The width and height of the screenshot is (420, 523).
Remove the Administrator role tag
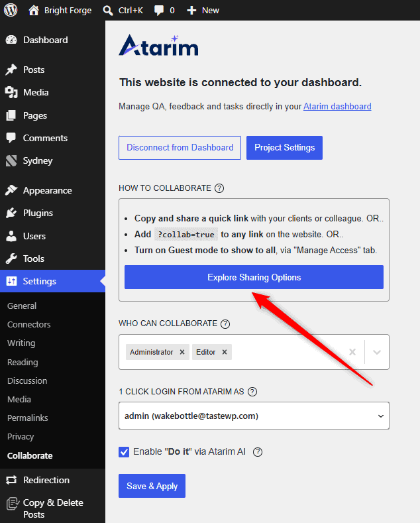coord(182,352)
